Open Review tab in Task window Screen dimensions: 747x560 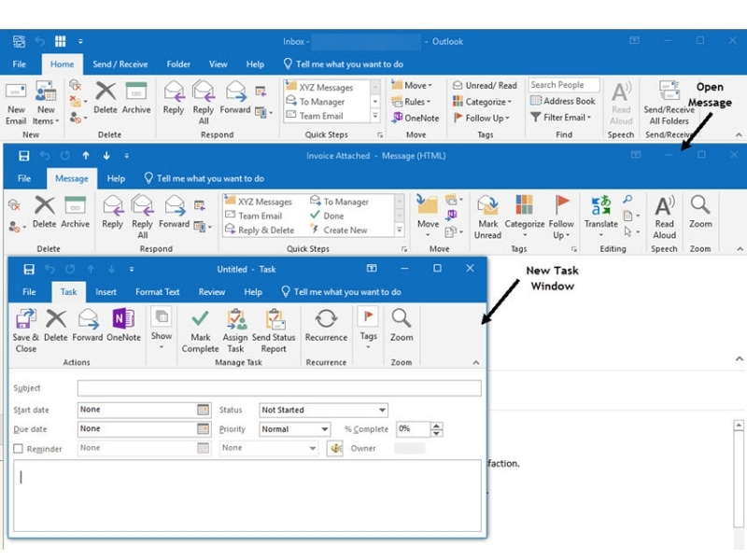click(212, 292)
